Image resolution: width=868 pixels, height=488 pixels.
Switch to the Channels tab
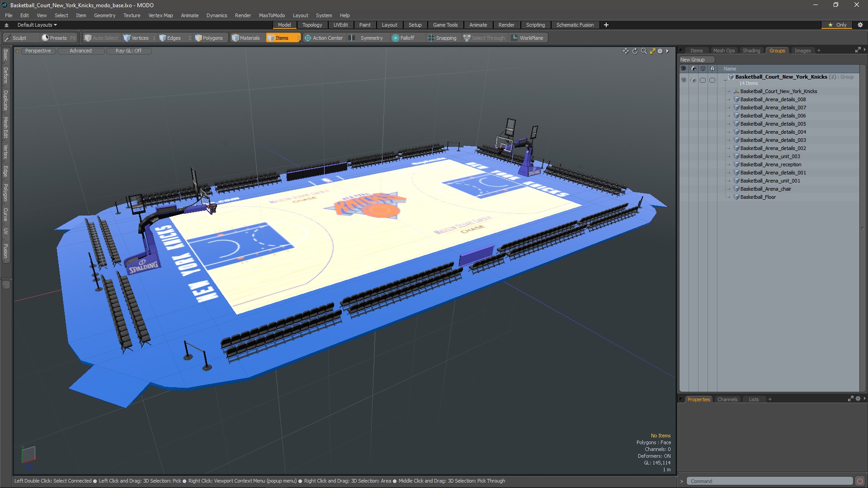click(x=727, y=399)
